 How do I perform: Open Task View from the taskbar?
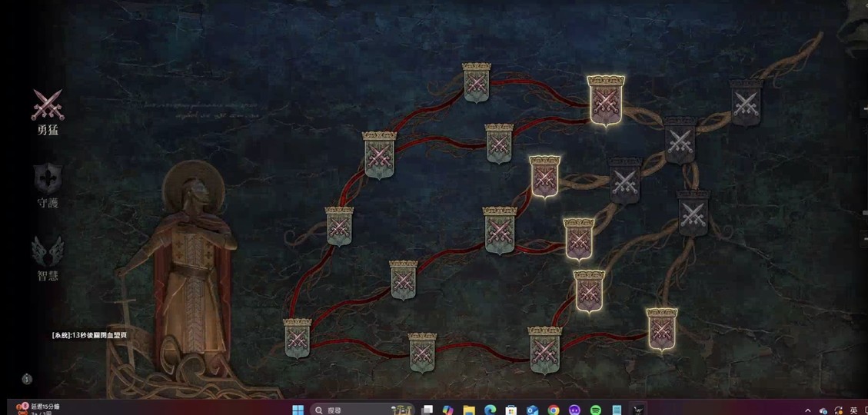427,410
